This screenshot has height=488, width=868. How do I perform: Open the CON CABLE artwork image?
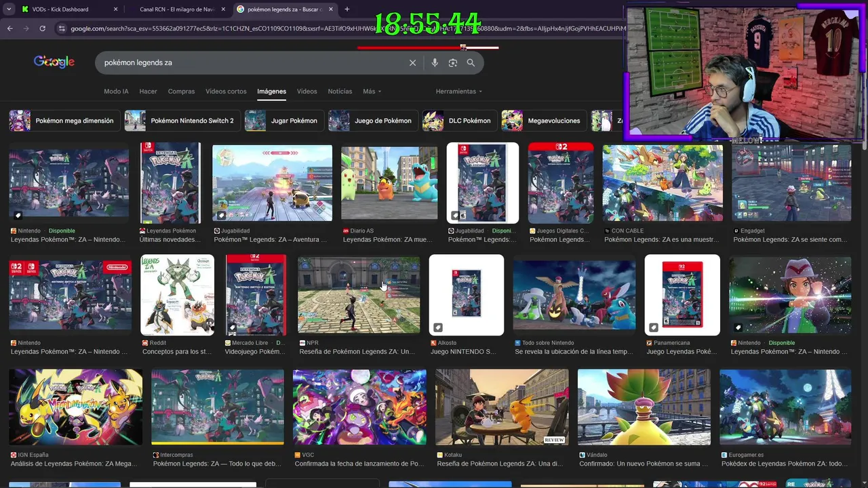pos(663,183)
